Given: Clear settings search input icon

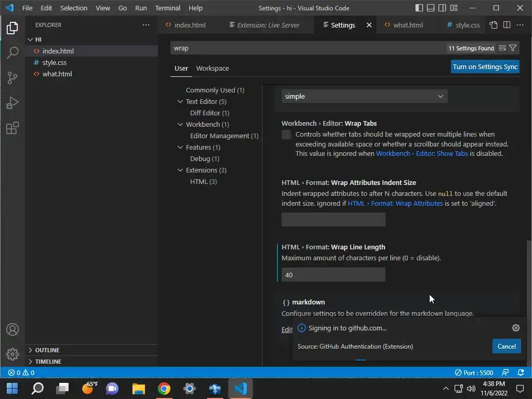Looking at the screenshot, I should [x=502, y=48].
